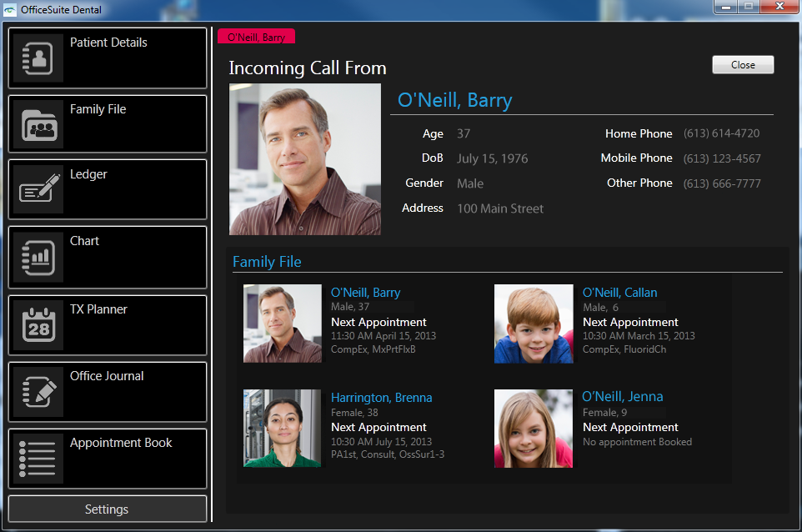Open the Patient Details label
802x532 pixels.
point(108,43)
